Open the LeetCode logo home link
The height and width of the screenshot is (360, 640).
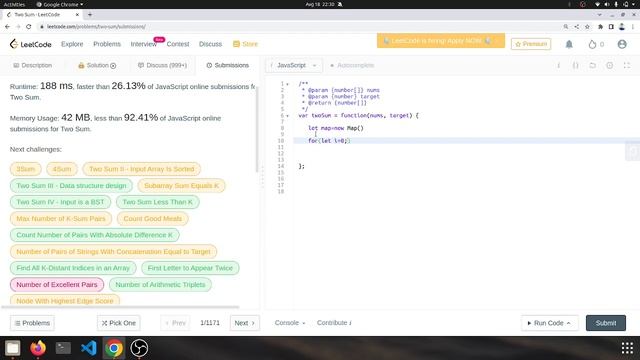tap(31, 44)
